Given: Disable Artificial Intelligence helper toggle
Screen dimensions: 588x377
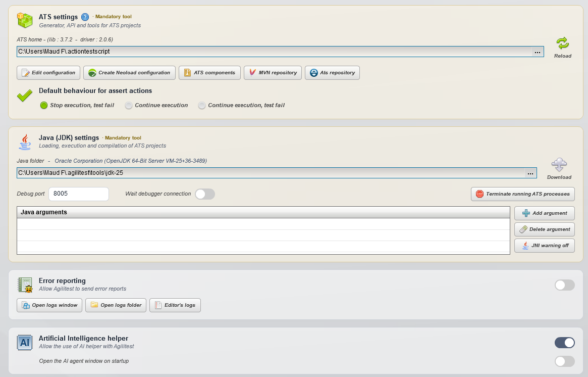Looking at the screenshot, I should [x=564, y=343].
